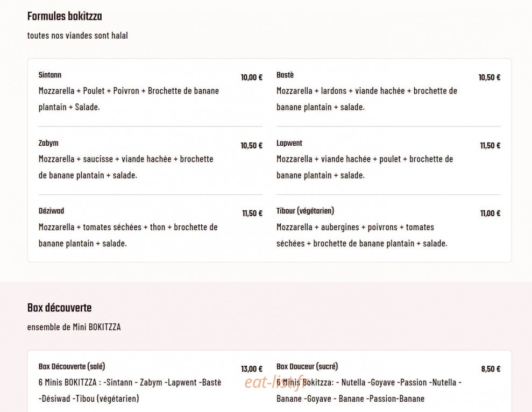The width and height of the screenshot is (532, 412).
Task: Open the Bastè menu item
Action: pos(285,75)
